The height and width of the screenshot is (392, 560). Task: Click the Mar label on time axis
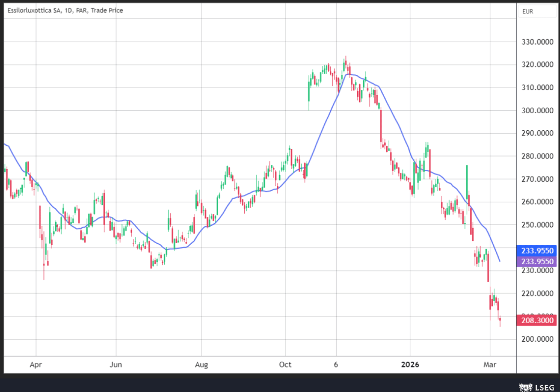490,364
